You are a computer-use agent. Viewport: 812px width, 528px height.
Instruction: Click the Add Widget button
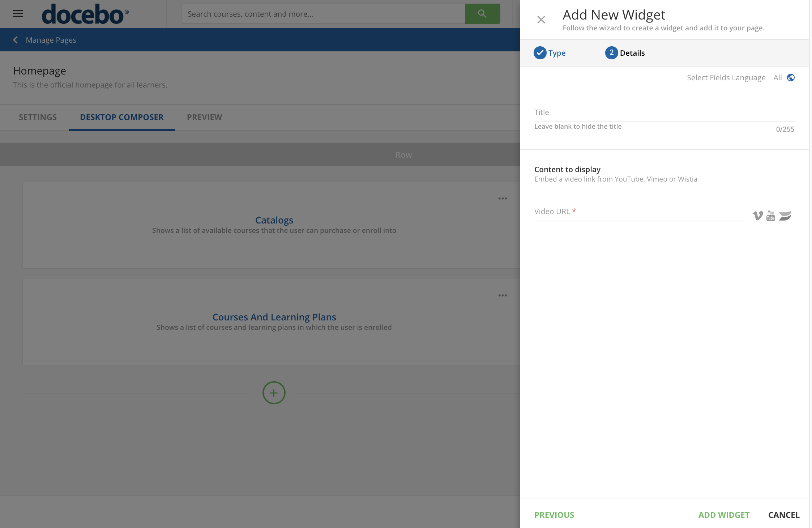pyautogui.click(x=724, y=515)
